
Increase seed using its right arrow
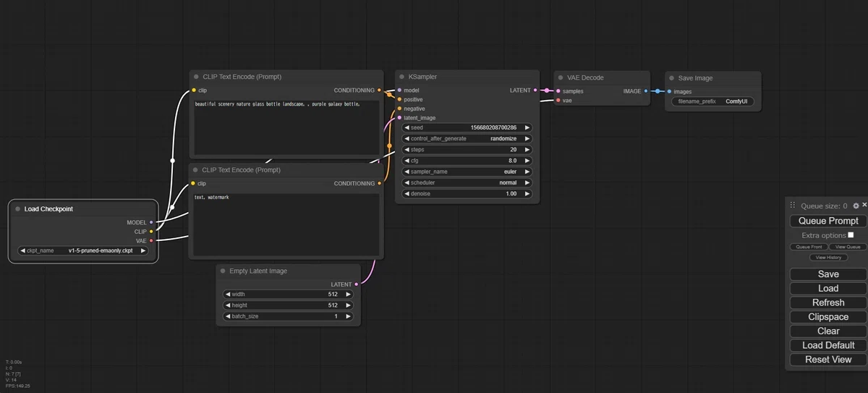coord(527,127)
